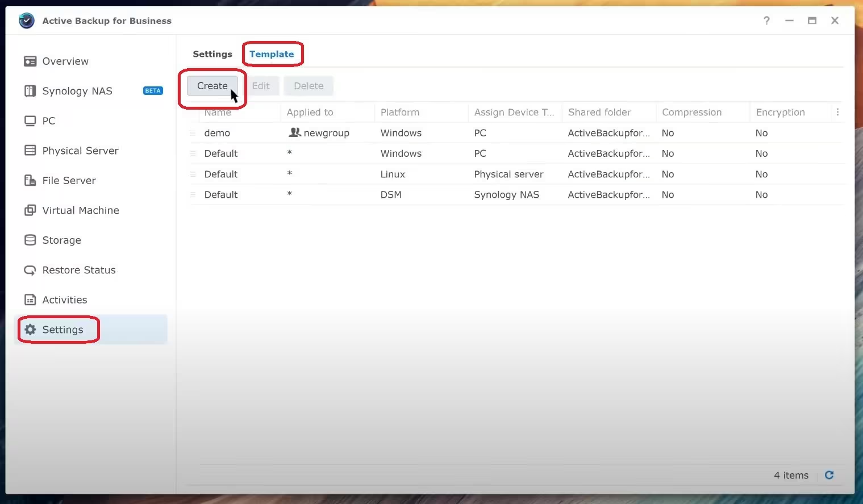The width and height of the screenshot is (863, 504).
Task: Open the Restore Status sidebar icon
Action: (x=30, y=270)
